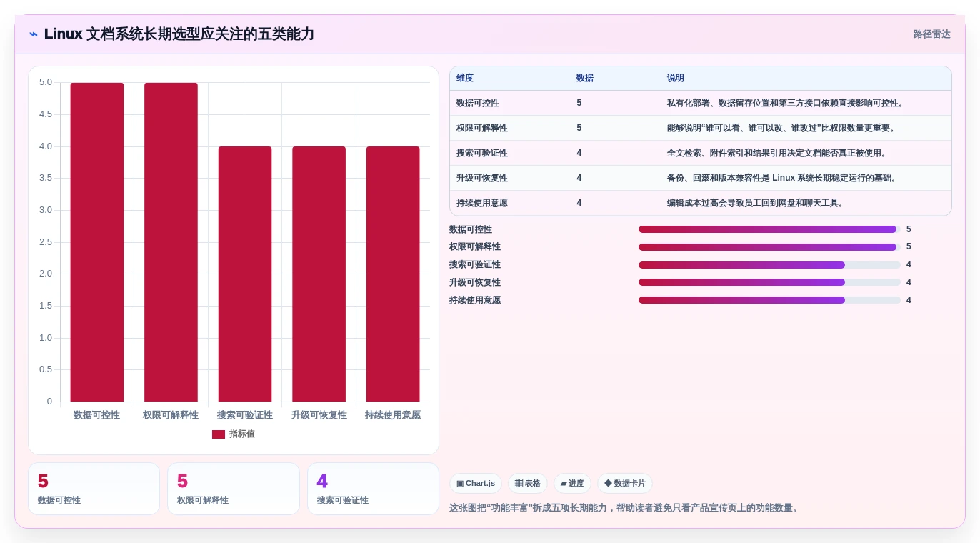Select the 表格 tag chip

[x=528, y=484]
